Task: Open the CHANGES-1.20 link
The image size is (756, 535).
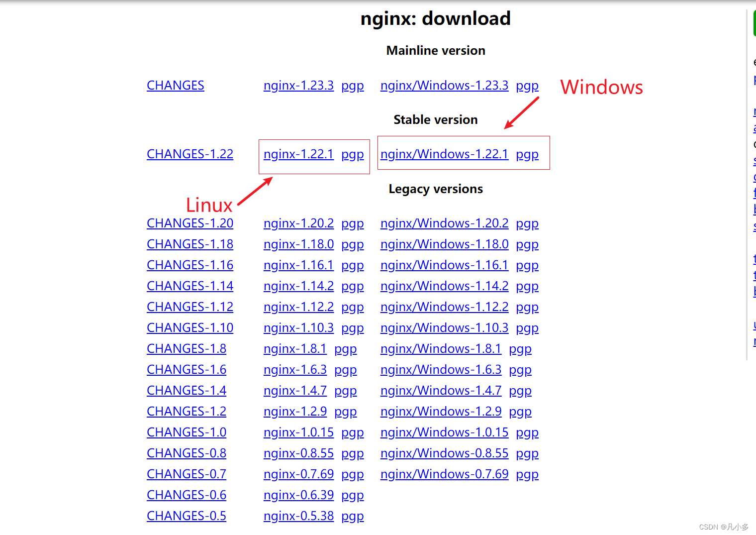Action: tap(190, 223)
